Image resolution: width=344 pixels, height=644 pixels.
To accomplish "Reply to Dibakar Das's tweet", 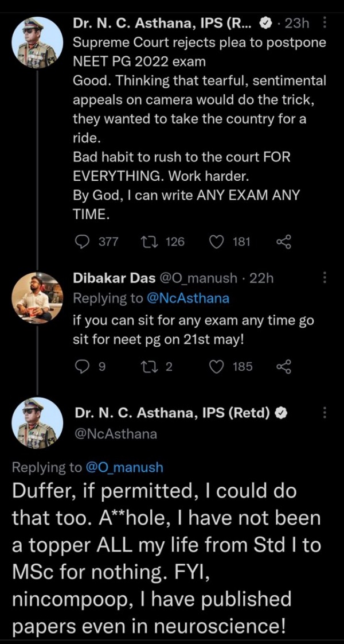I will tap(82, 366).
